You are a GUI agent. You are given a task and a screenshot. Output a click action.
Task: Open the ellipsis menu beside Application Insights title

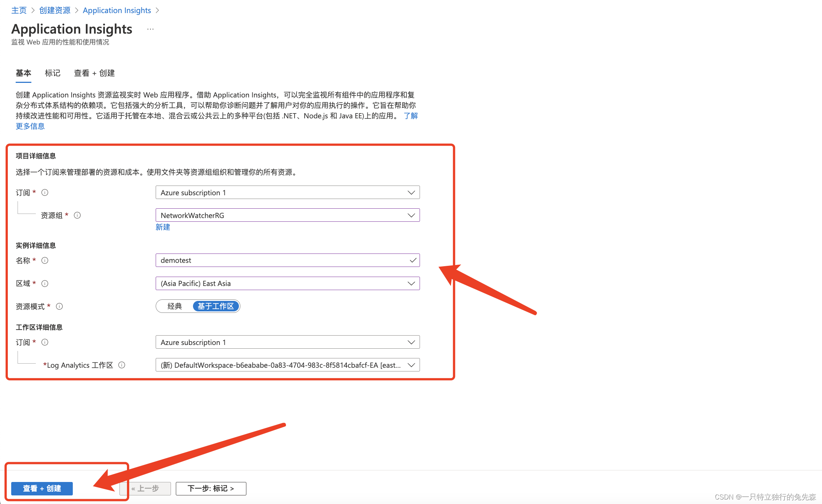150,29
